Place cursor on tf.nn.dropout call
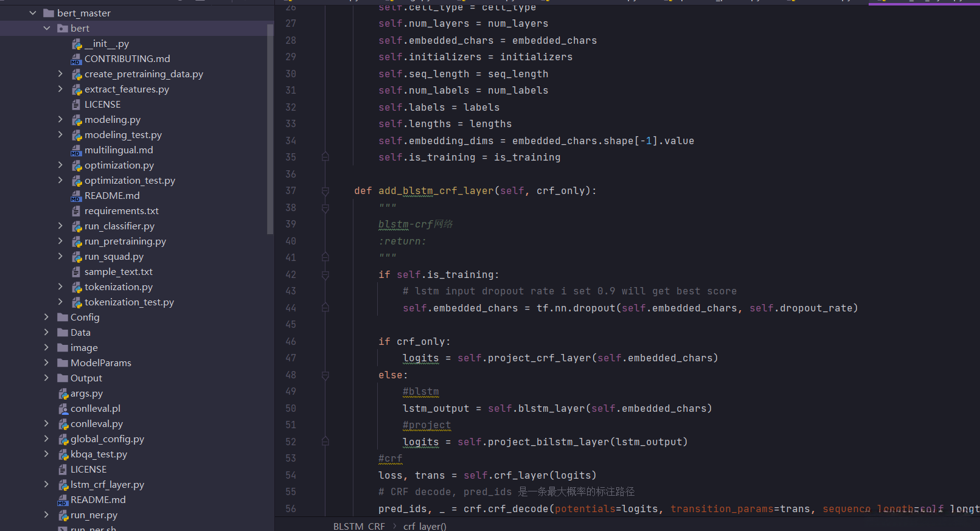This screenshot has width=980, height=531. coord(575,308)
